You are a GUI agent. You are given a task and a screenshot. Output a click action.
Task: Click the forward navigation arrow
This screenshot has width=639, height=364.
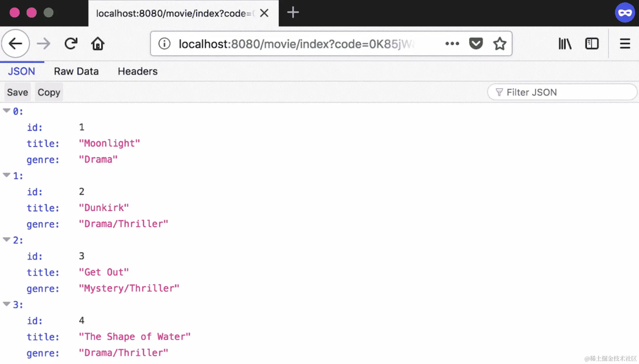[x=43, y=44]
